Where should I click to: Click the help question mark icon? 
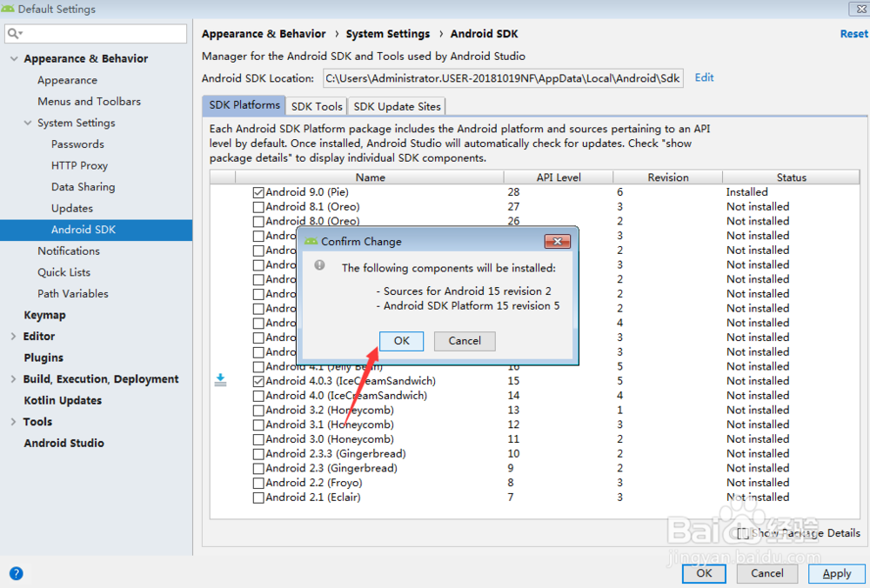(16, 573)
